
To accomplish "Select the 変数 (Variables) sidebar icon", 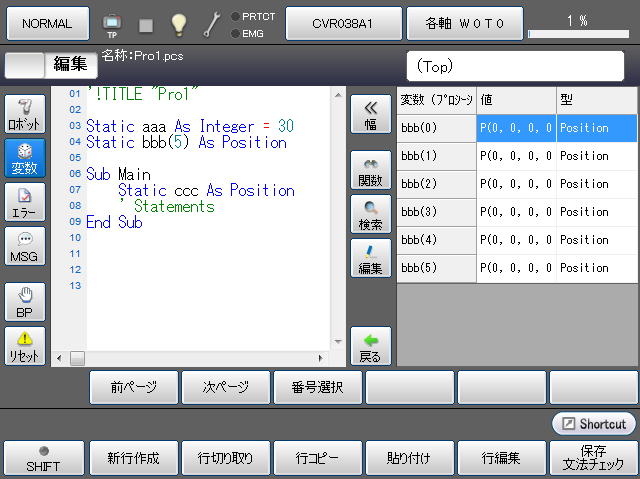I will tap(25, 158).
